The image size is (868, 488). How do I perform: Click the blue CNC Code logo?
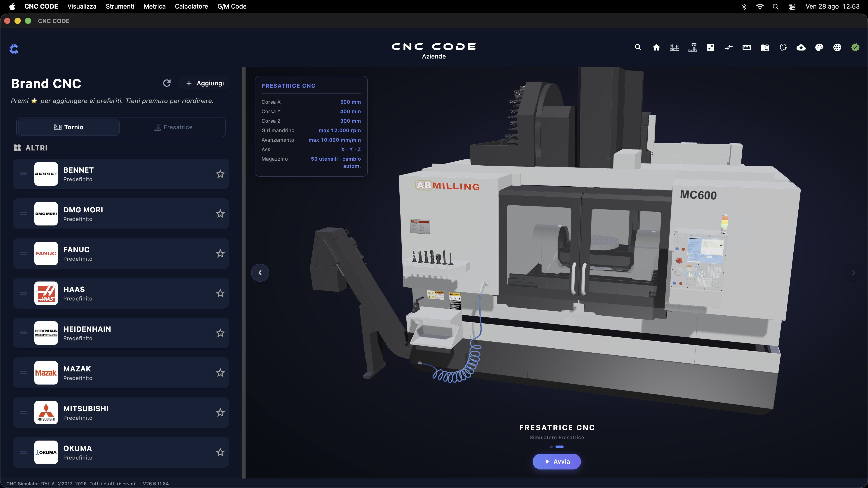click(14, 49)
